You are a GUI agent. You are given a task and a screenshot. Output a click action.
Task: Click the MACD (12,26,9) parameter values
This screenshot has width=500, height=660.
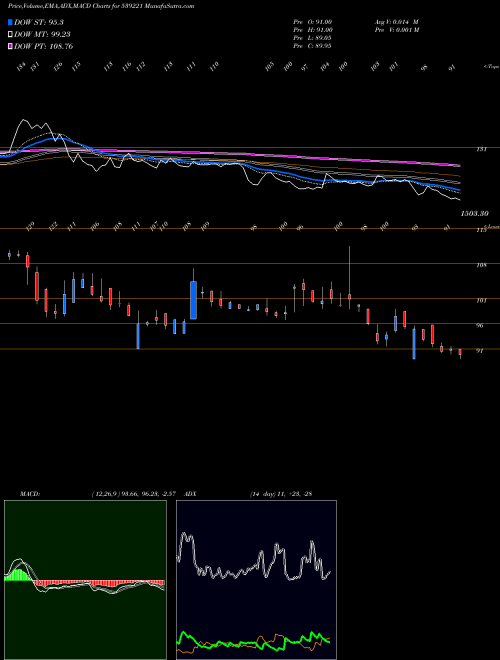133,494
